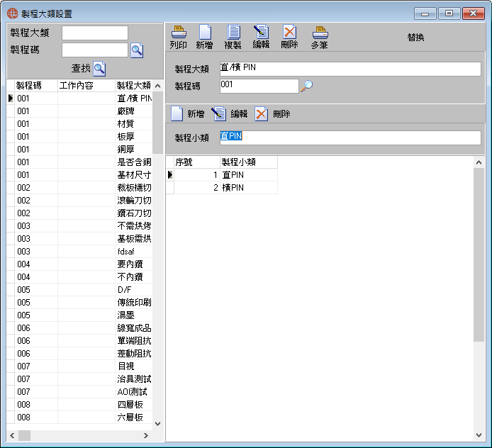The image size is (492, 448).
Task: Select the 線寬成品 row
Action: (79, 327)
